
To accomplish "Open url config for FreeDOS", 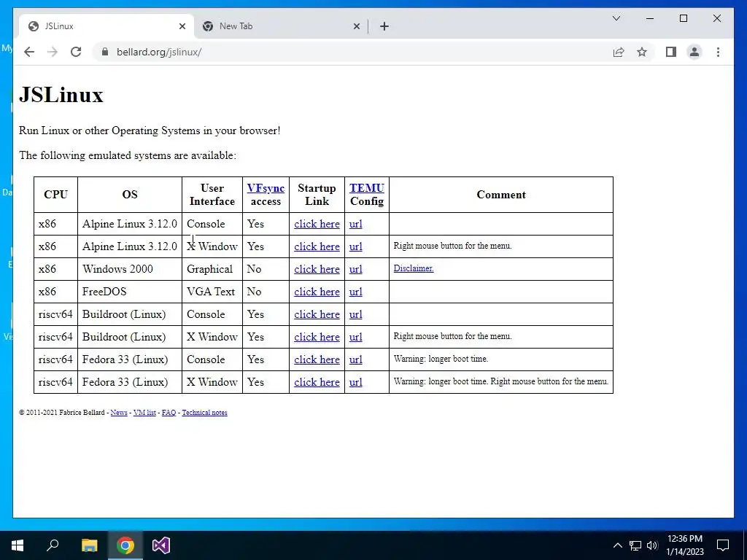I will point(356,292).
